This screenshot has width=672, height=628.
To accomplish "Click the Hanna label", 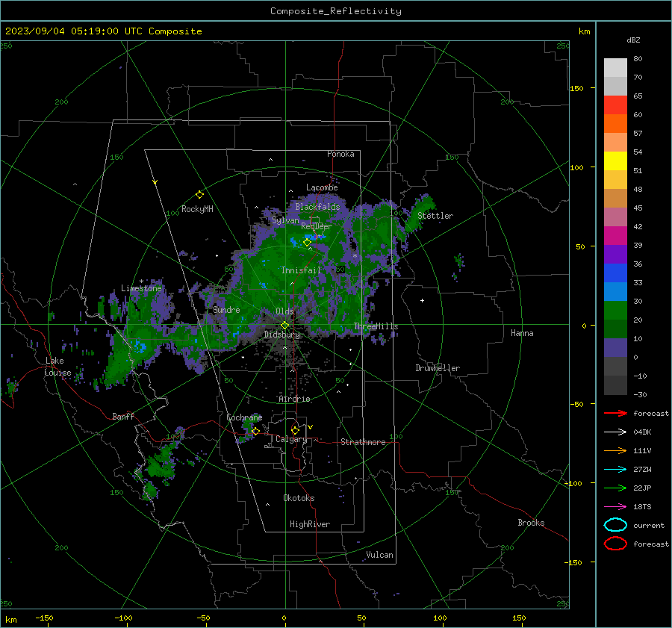I will pos(522,333).
